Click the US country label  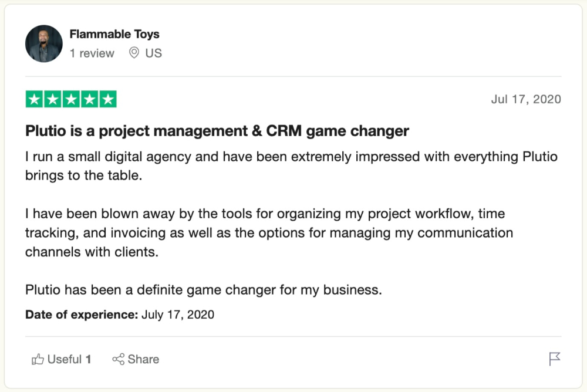[153, 53]
